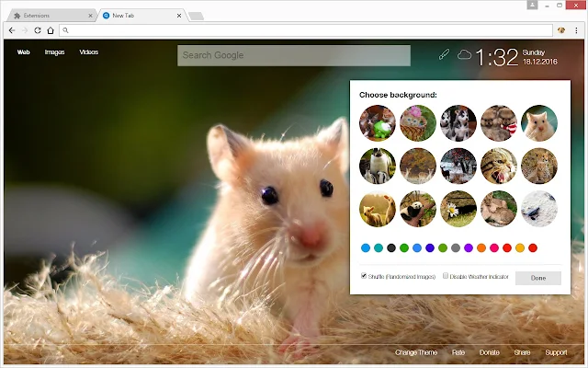Choose the daisy flower background
Image resolution: width=588 pixels, height=368 pixels.
point(458,209)
